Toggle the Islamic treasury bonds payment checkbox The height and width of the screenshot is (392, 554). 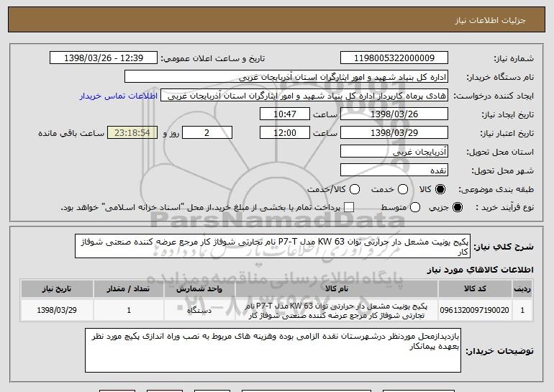[x=349, y=207]
